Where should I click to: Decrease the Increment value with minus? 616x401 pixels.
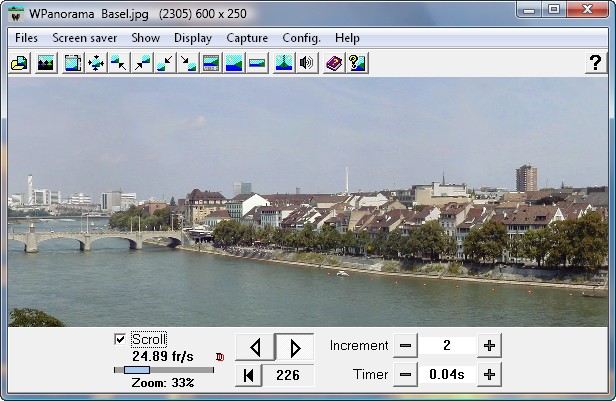405,346
